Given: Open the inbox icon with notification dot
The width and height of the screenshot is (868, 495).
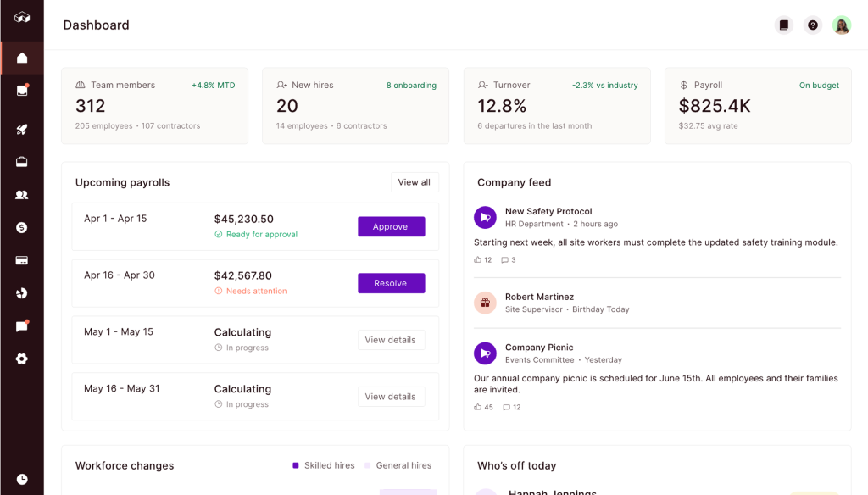Looking at the screenshot, I should coord(22,91).
